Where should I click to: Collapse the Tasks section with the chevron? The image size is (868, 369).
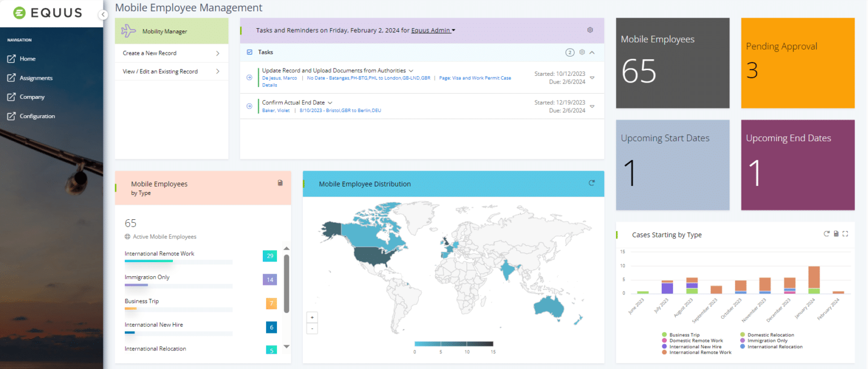pyautogui.click(x=592, y=52)
